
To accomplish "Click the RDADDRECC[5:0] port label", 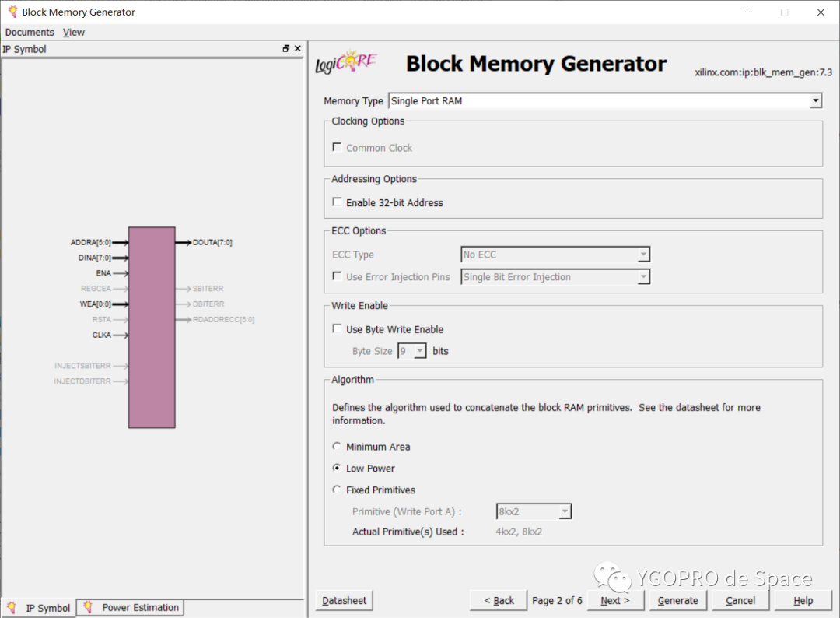I will [223, 319].
